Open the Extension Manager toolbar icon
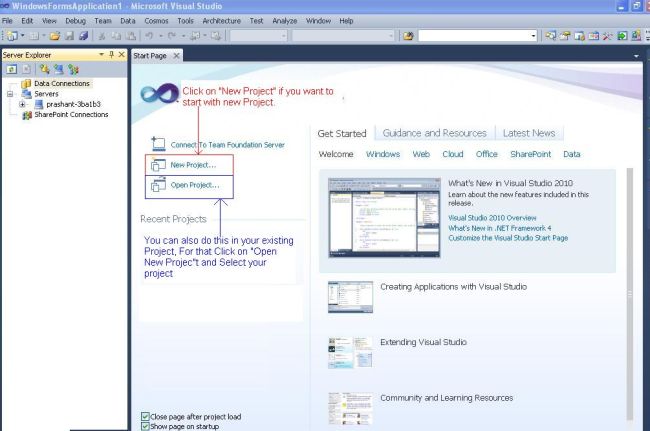The height and width of the screenshot is (431, 650). pos(636,36)
